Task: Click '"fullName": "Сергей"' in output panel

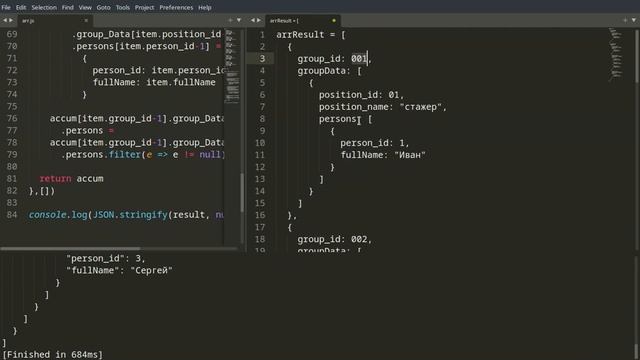Action: 119,270
